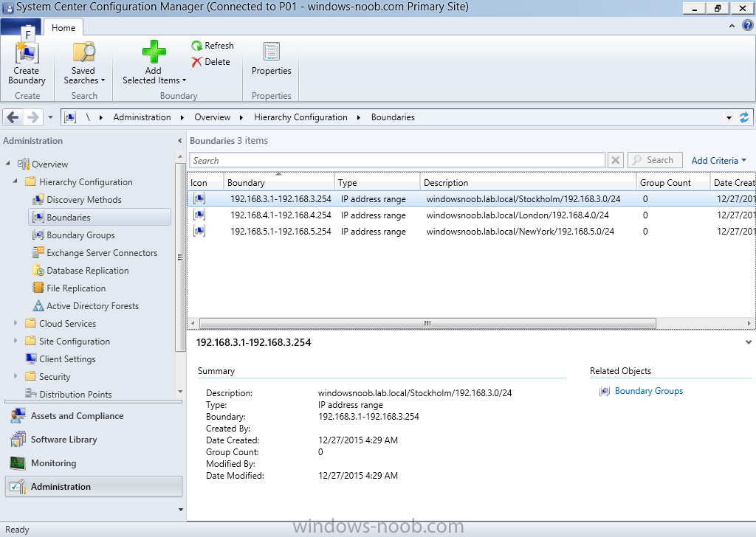Clear the search with the X button
Image resolution: width=756 pixels, height=537 pixels.
[x=616, y=160]
